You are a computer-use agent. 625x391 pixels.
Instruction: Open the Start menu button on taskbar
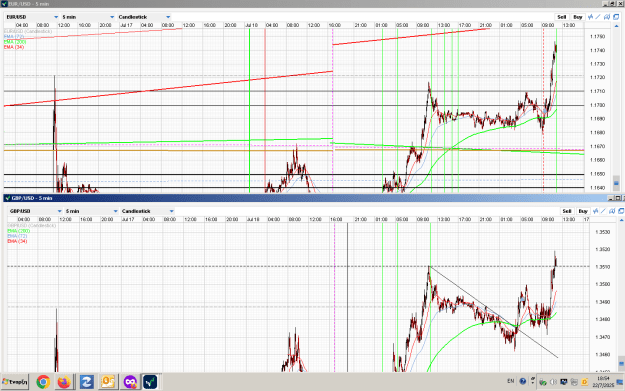click(x=15, y=382)
